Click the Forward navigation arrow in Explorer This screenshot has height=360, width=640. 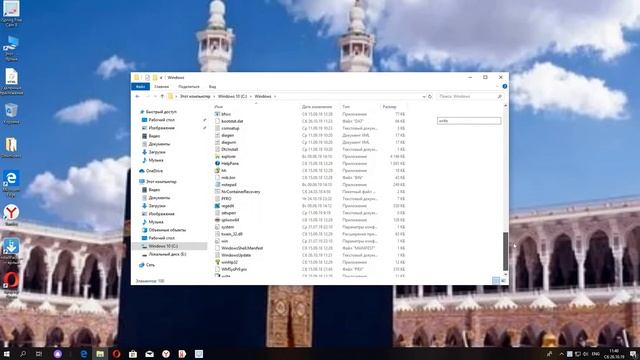point(147,96)
